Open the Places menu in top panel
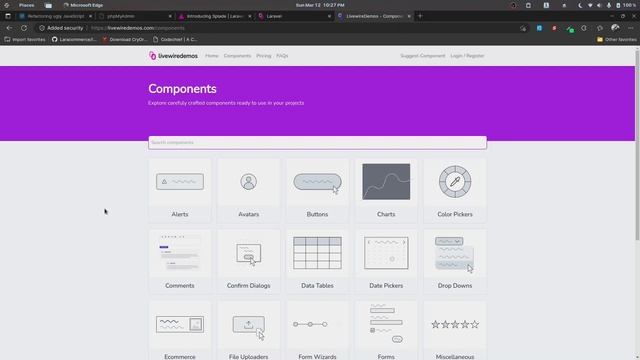Screen dimensions: 640x360 [27, 5]
